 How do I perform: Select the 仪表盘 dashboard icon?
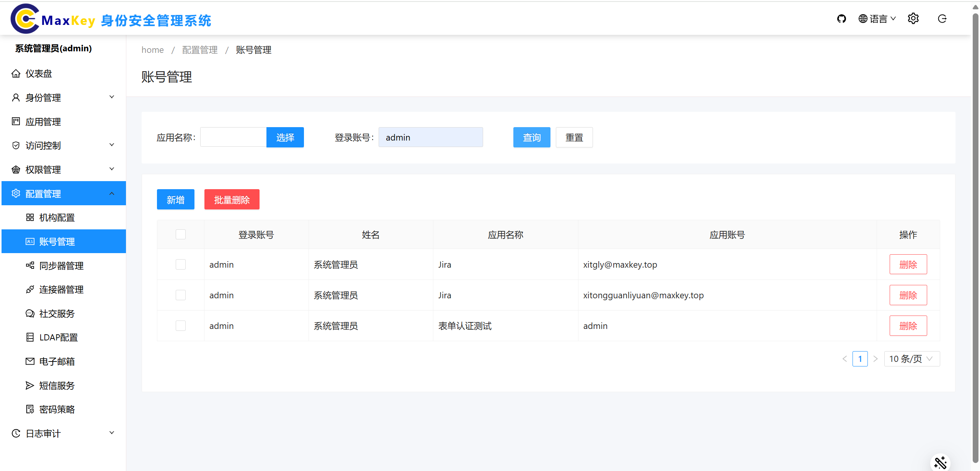coord(16,73)
